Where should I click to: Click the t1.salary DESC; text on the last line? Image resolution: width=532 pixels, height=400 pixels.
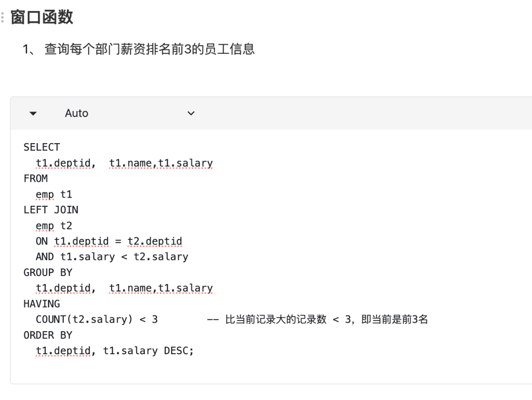click(x=148, y=351)
